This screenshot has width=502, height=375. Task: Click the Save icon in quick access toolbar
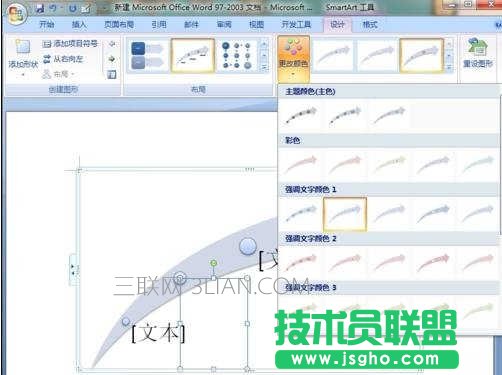click(x=40, y=8)
